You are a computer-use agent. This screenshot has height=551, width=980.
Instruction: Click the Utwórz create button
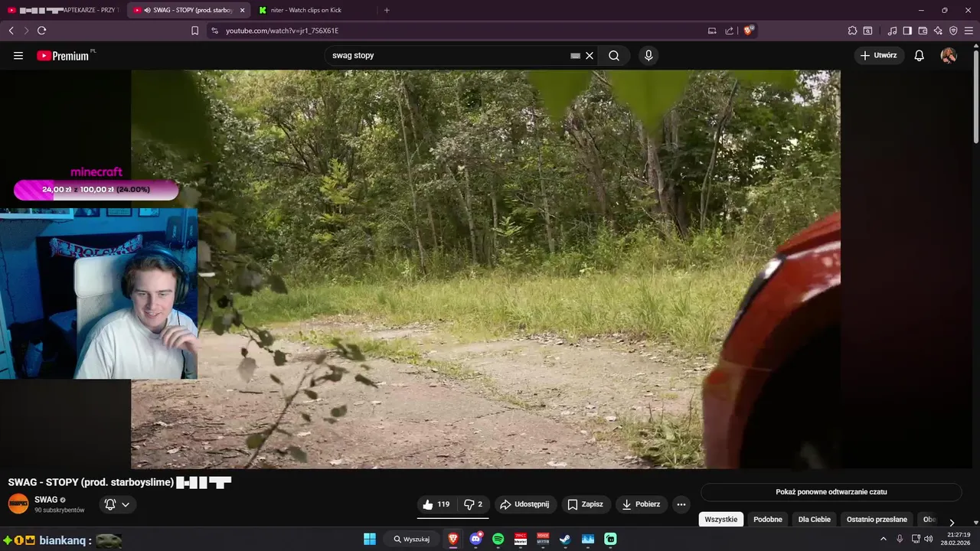tap(879, 56)
